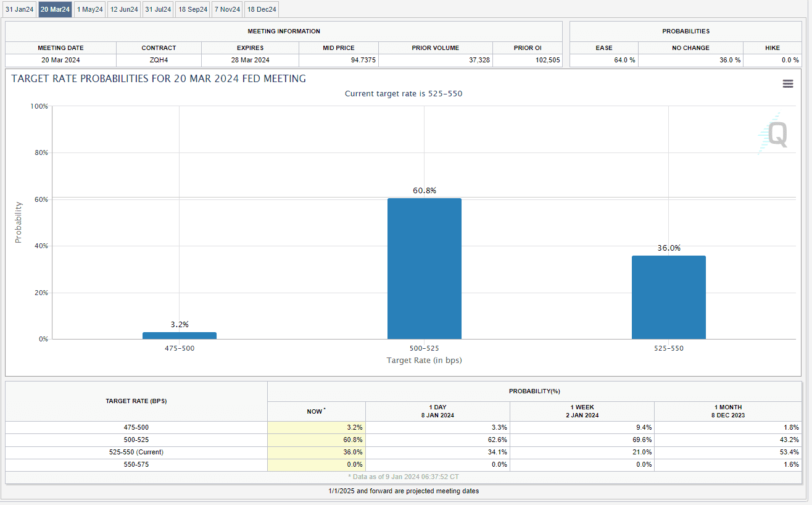Go to the 12 Jun24 meeting tab
The width and height of the screenshot is (812, 505).
(124, 9)
